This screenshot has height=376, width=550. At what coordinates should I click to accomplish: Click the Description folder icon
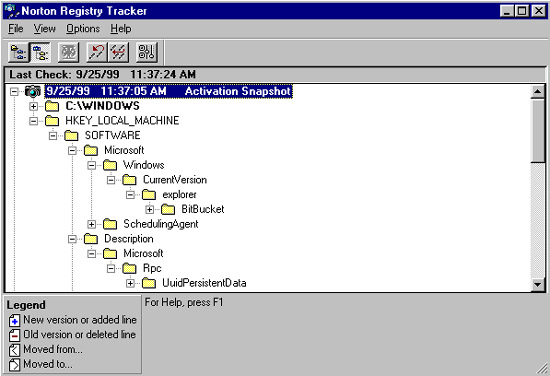(90, 239)
